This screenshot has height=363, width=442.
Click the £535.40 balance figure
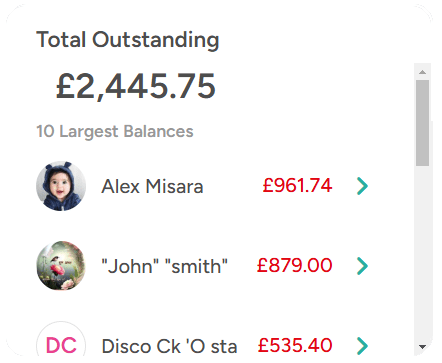295,345
